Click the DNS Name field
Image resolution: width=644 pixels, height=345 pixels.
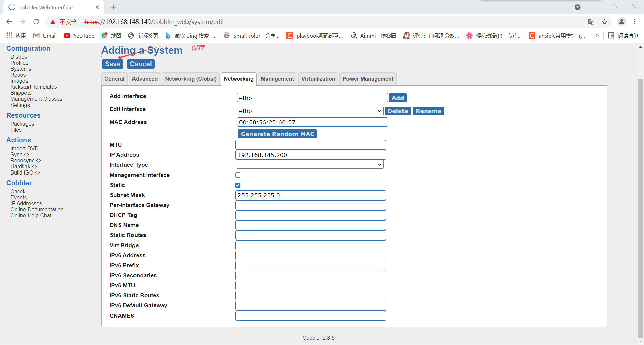pyautogui.click(x=311, y=225)
